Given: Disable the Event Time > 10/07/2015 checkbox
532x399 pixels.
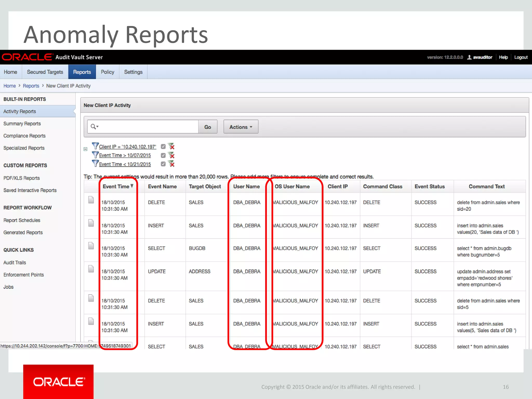Looking at the screenshot, I should pos(163,155).
